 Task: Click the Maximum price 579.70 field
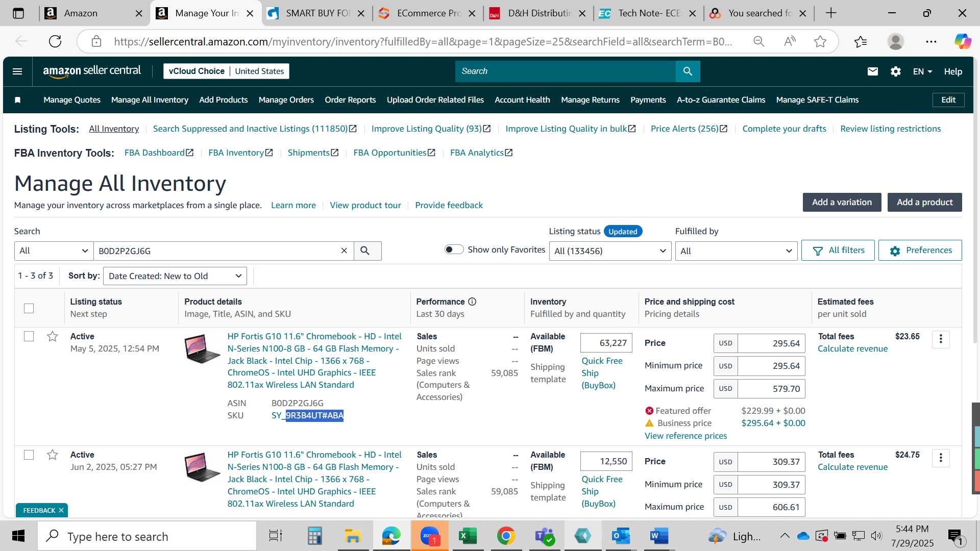coord(771,389)
